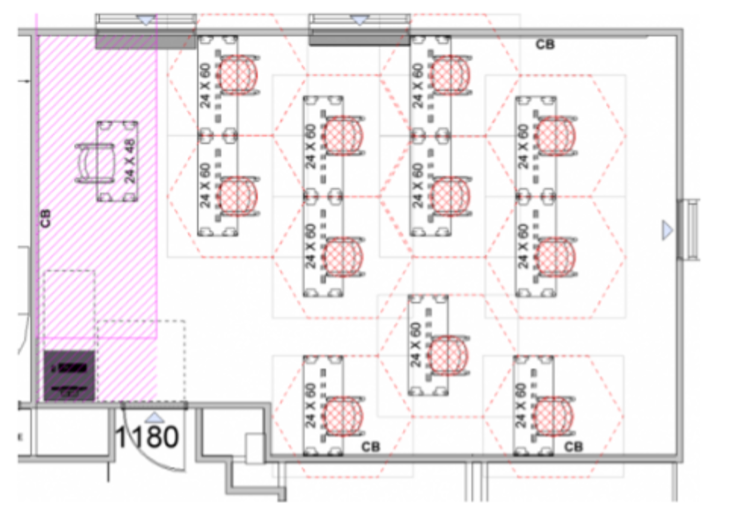The width and height of the screenshot is (733, 525).
Task: Select the red chair at the lone center-bottom desk
Action: coord(447,354)
